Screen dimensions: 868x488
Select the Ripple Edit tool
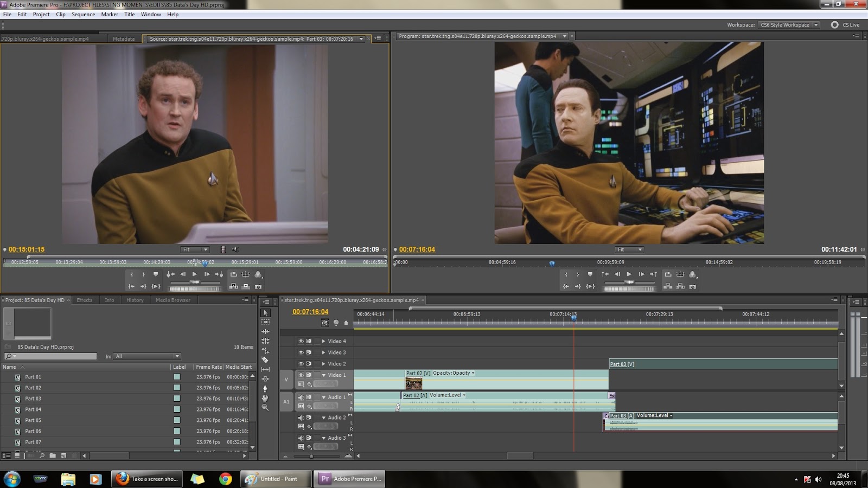point(265,331)
